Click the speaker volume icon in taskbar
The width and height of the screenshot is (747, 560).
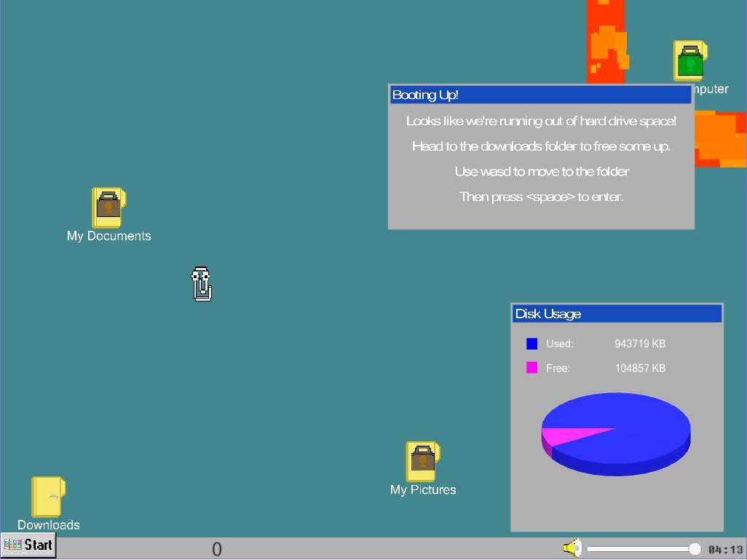(572, 548)
